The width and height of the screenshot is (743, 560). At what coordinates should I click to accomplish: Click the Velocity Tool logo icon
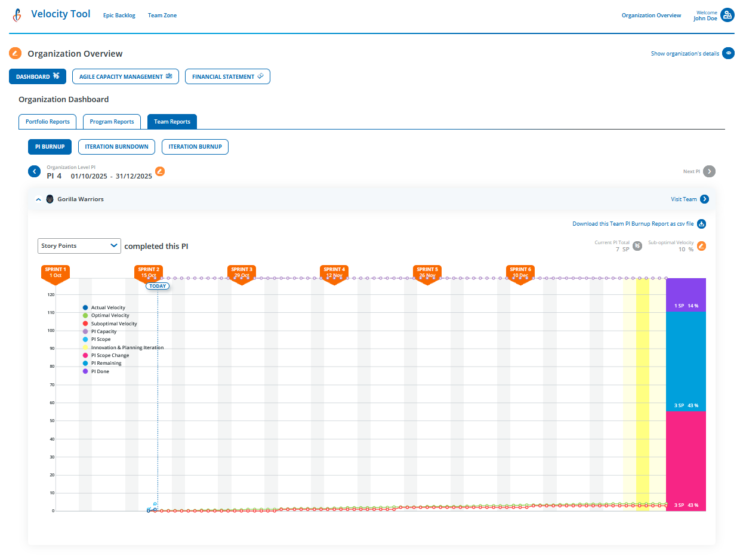click(16, 14)
